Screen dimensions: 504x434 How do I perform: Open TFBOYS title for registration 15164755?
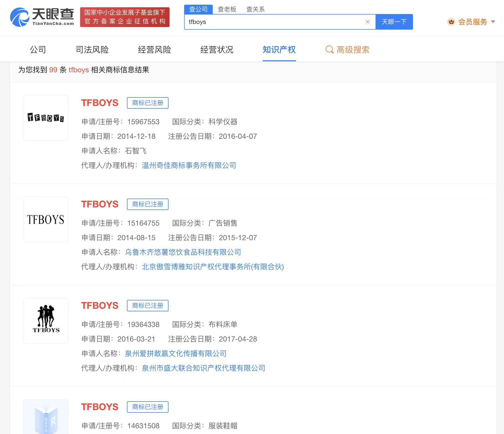click(x=100, y=204)
